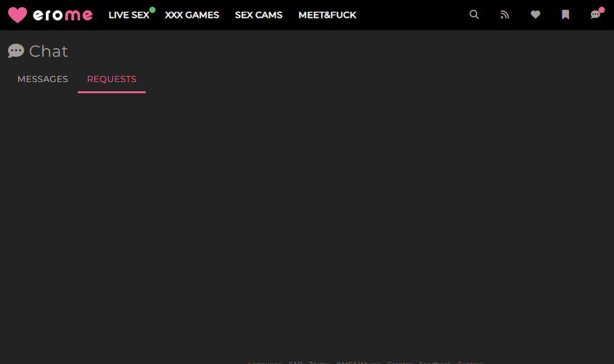
Task: Go to homepage via erome logo
Action: click(x=51, y=15)
